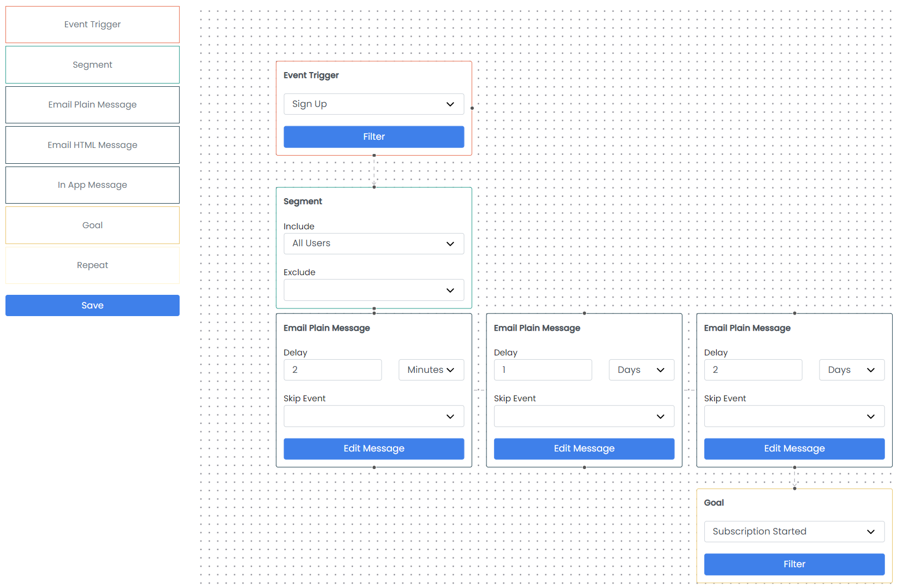Click delay value field showing 2 Minutes
This screenshot has width=897, height=588.
click(332, 370)
